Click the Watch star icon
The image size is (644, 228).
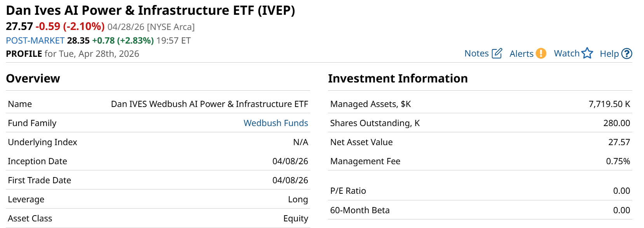(x=587, y=53)
